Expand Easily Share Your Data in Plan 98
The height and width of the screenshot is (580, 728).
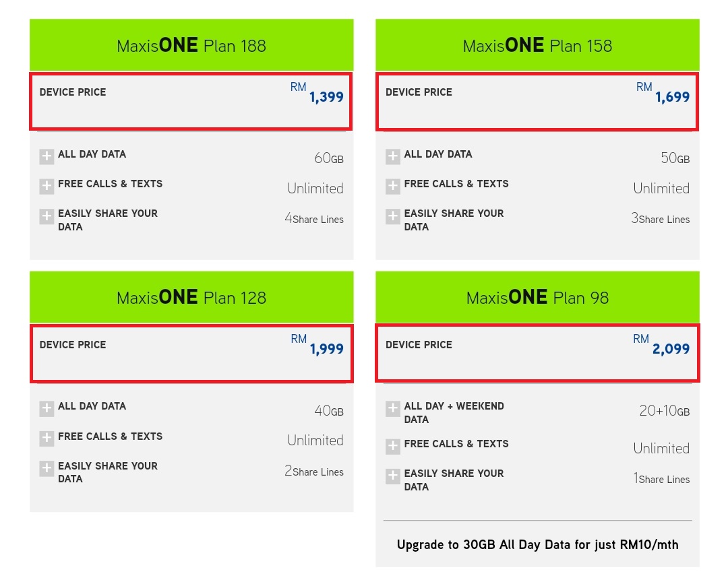tap(392, 476)
